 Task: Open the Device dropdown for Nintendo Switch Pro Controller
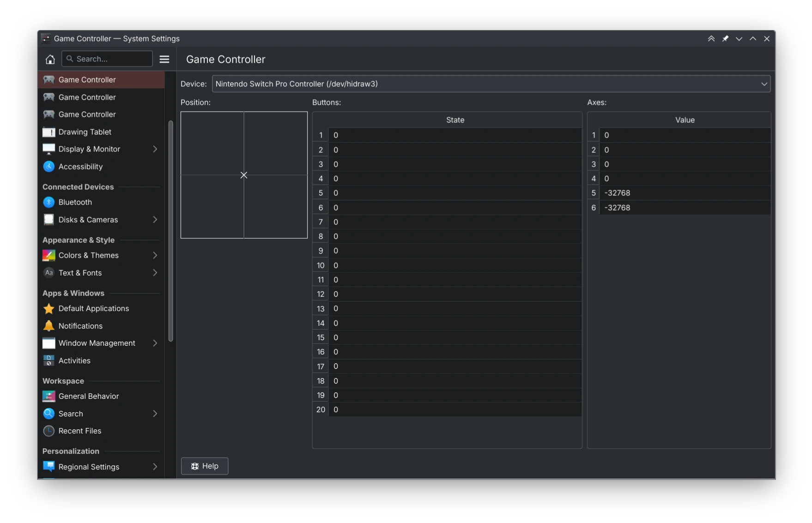(491, 84)
